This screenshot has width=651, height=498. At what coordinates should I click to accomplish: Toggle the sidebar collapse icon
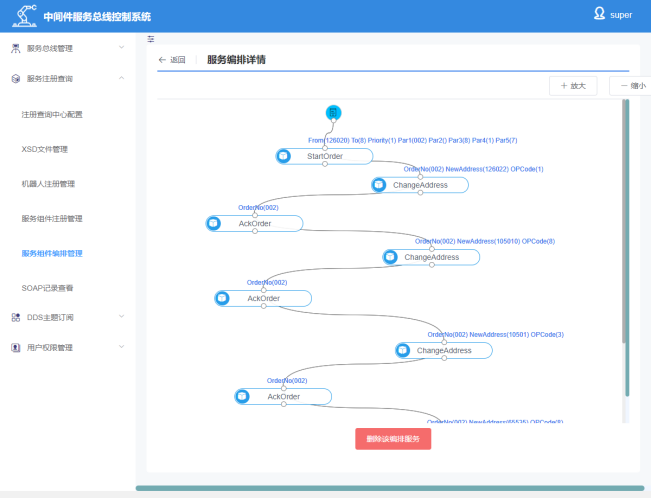(x=151, y=39)
